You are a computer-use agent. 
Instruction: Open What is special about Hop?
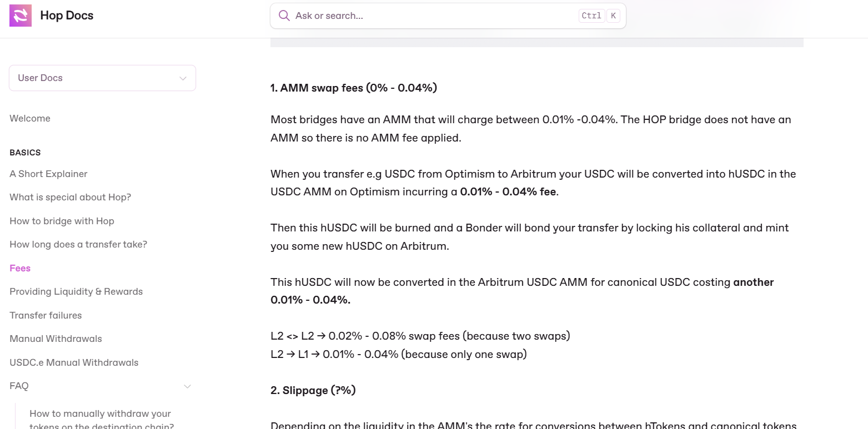pyautogui.click(x=70, y=198)
